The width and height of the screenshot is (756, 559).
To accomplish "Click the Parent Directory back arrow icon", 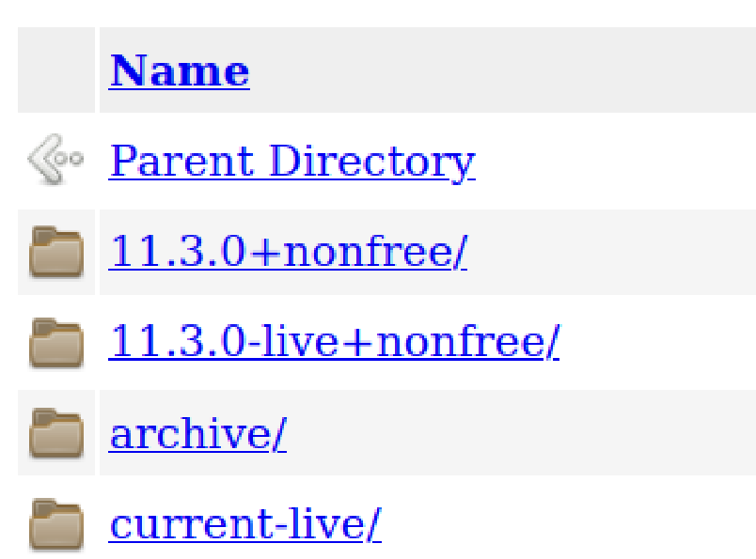I will click(x=55, y=161).
